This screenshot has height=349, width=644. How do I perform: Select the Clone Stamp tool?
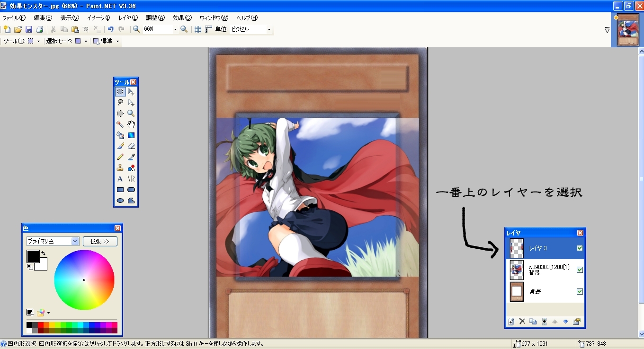(120, 168)
